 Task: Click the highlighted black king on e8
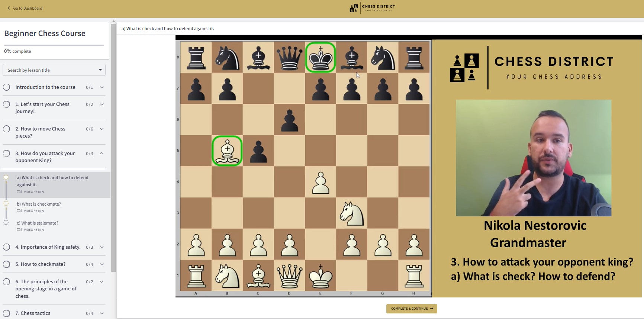(321, 57)
